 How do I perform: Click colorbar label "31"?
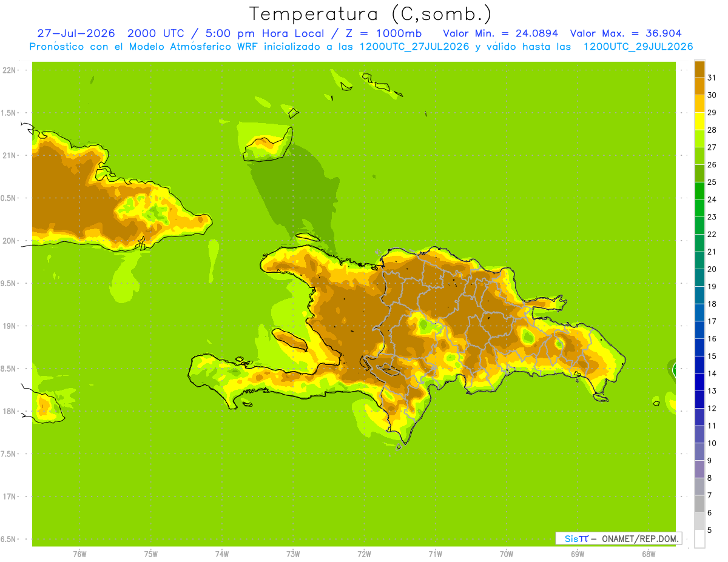pyautogui.click(x=712, y=78)
